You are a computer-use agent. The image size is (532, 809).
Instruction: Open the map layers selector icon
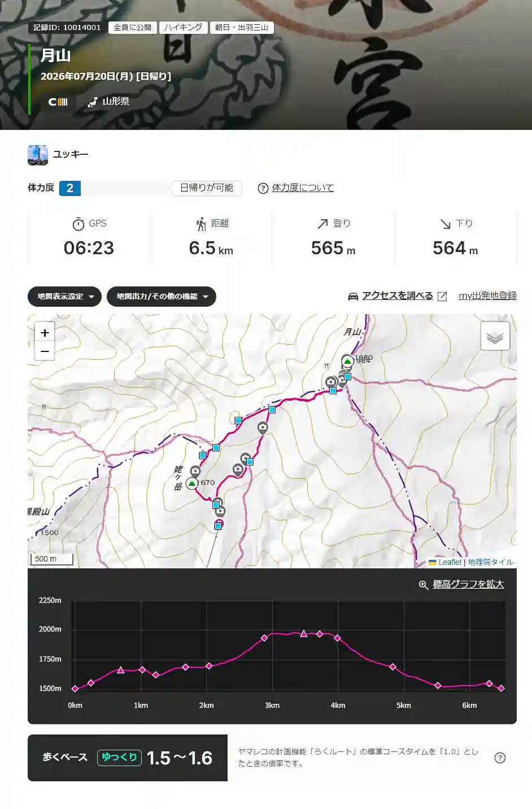tap(495, 336)
